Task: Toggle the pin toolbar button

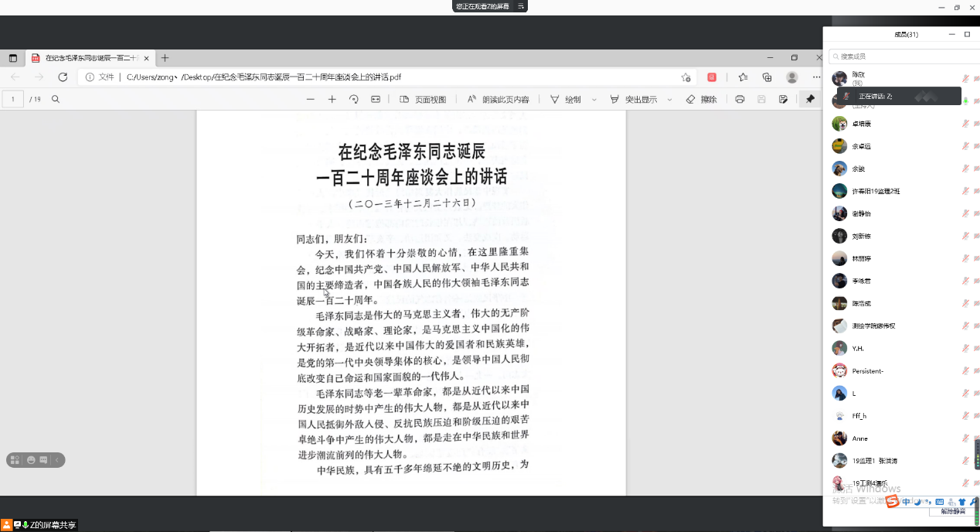Action: (x=810, y=99)
